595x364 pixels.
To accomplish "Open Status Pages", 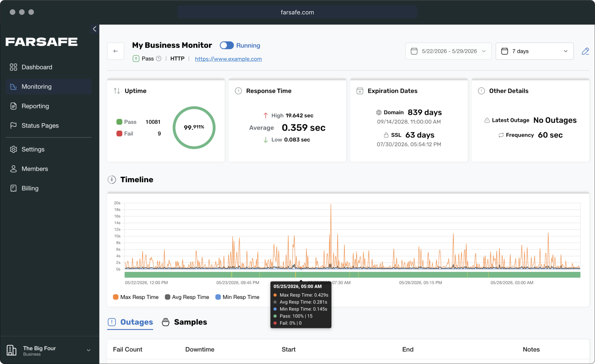I will 48,126.
